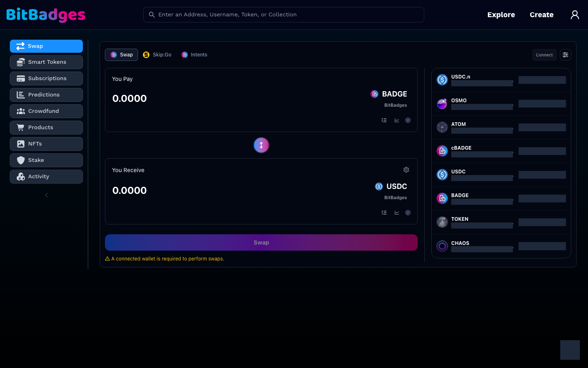Screen dimensions: 588x368
Task: Click round network icon in You Pay panel
Action: pos(408,120)
